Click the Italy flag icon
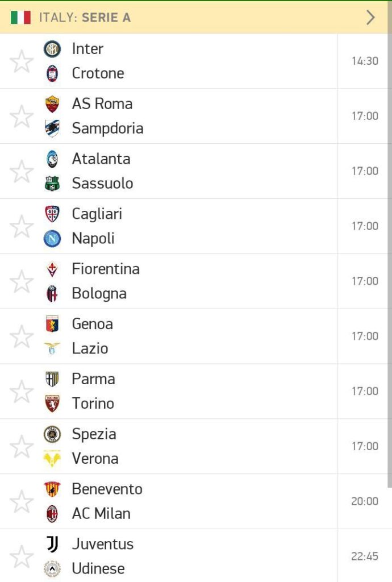Screen dimensions: 392x582 coord(21,18)
